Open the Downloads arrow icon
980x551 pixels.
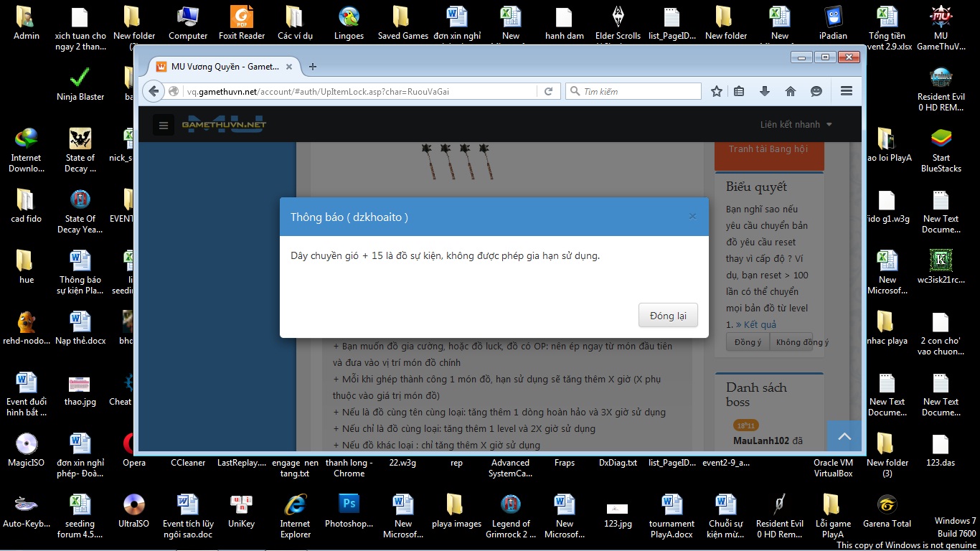coord(765,91)
